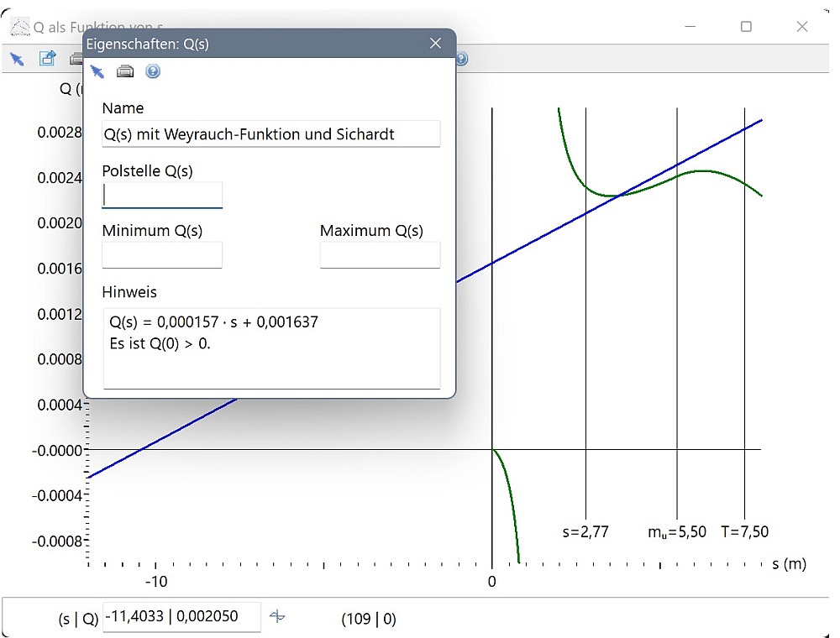Close the Q als Funktion main window
This screenshot has width=840, height=638.
click(x=801, y=27)
